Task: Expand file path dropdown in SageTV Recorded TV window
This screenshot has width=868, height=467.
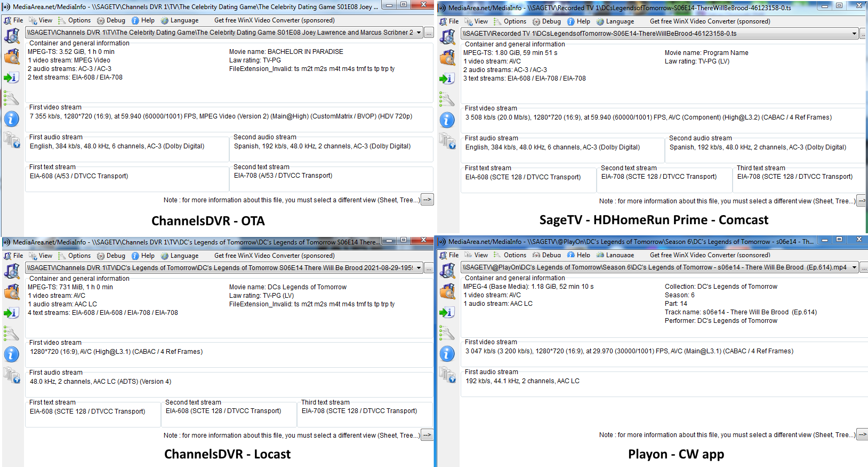Action: pyautogui.click(x=854, y=34)
